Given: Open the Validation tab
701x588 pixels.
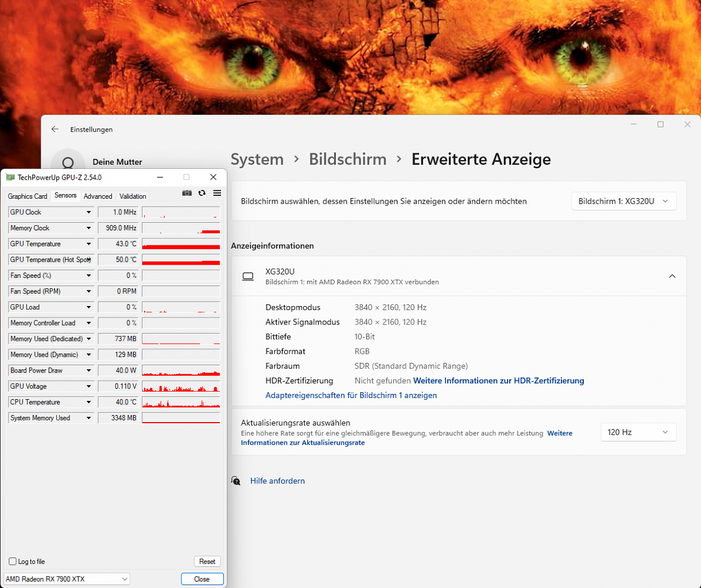Looking at the screenshot, I should point(133,196).
